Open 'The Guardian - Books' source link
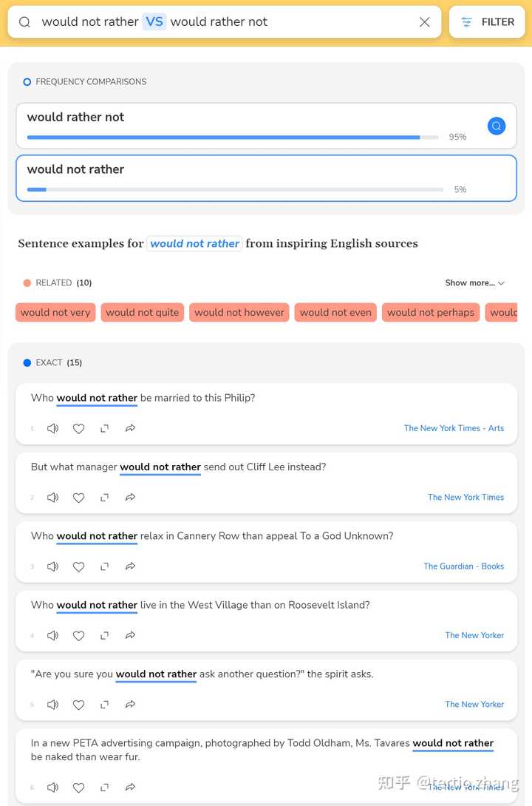Screen dimensions: 532x806 [x=463, y=566]
